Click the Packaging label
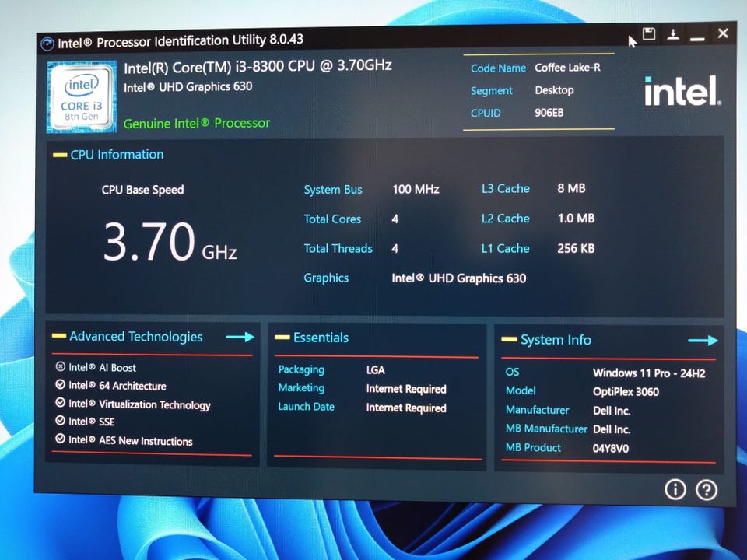Viewport: 747px width, 560px height. [x=301, y=370]
